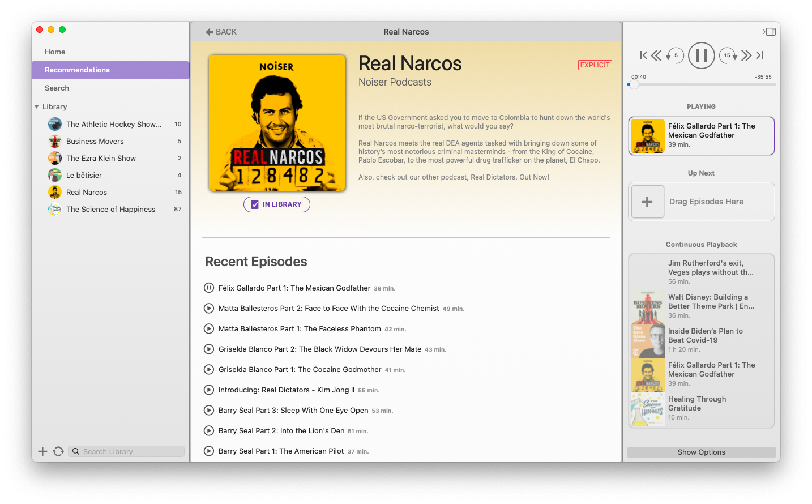Go BACK to the previous page
Viewport: 812px width, 504px height.
pyautogui.click(x=221, y=32)
